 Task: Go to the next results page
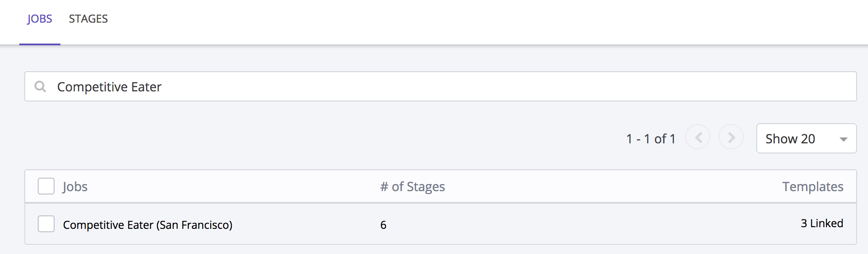[731, 137]
